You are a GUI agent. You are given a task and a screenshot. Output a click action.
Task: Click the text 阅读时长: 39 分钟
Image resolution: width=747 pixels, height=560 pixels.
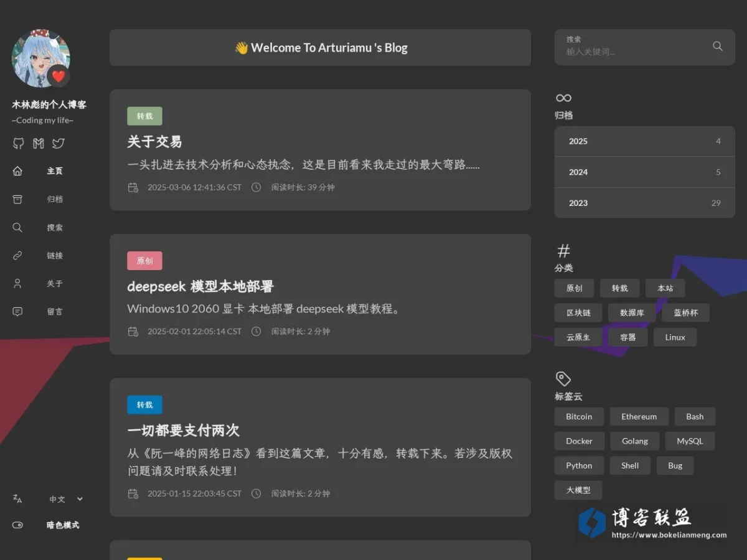point(303,187)
